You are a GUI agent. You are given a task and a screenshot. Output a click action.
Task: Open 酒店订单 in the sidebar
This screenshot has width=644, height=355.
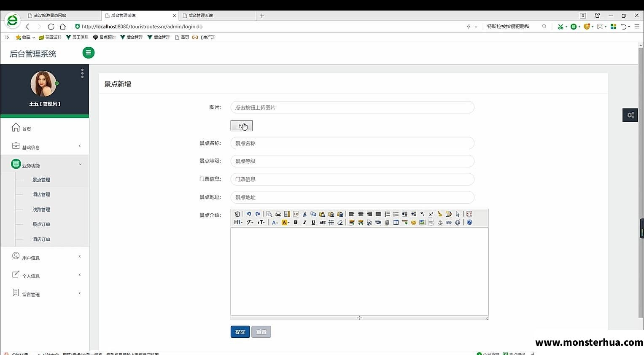click(x=41, y=239)
